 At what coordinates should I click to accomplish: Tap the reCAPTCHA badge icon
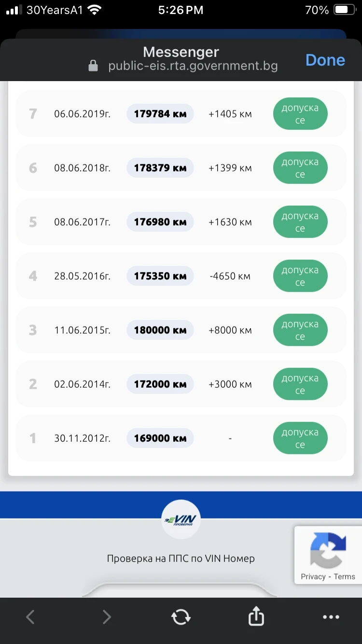pos(328,549)
